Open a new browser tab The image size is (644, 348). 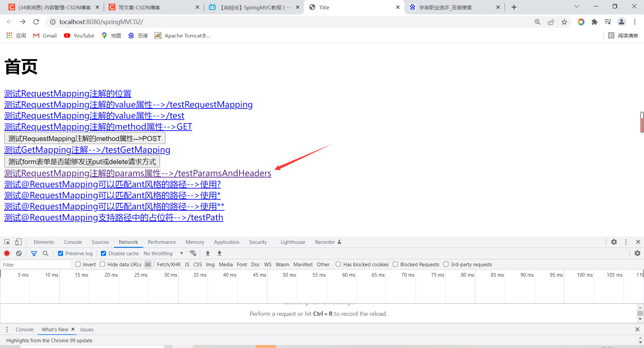pyautogui.click(x=514, y=7)
